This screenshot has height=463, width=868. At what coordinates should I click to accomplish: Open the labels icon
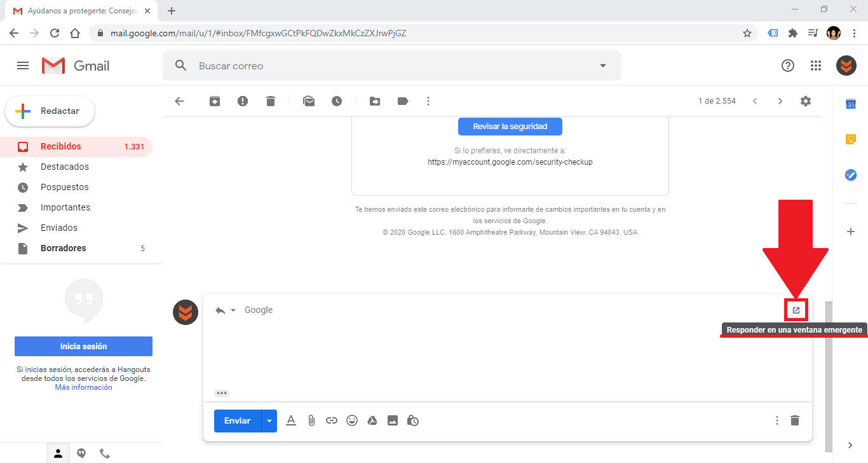tap(403, 101)
